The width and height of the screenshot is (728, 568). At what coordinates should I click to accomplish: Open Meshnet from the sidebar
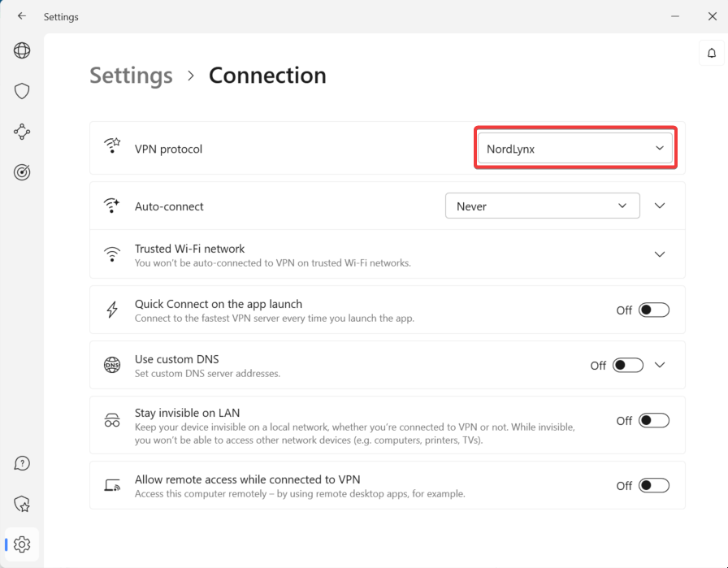tap(21, 131)
